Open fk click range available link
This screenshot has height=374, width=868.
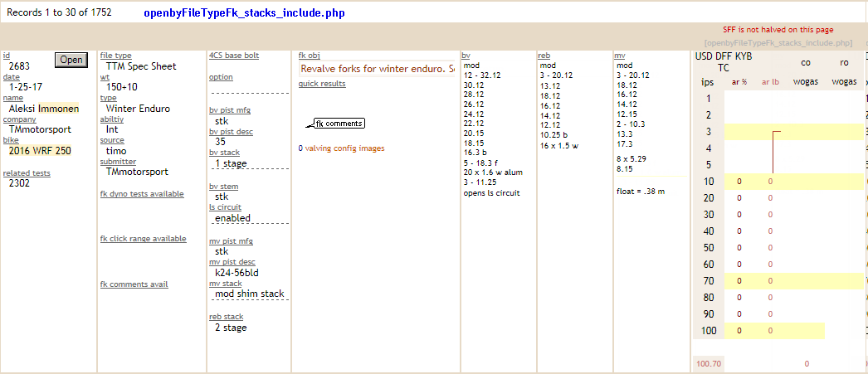pyautogui.click(x=143, y=239)
